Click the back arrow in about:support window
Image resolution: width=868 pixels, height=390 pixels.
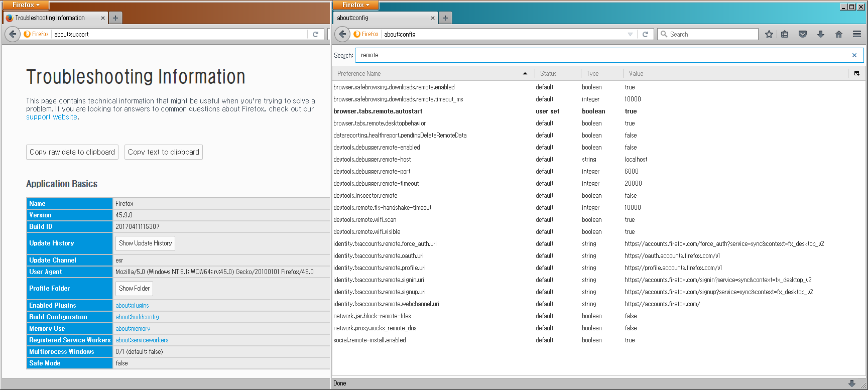coord(13,34)
